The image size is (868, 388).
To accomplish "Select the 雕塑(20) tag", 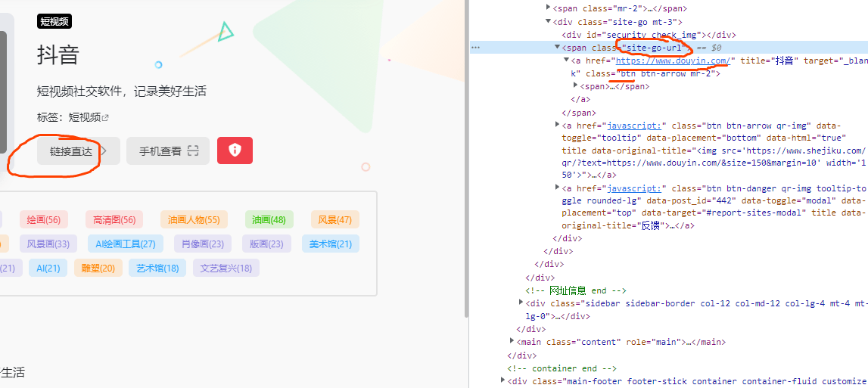I will pos(98,268).
